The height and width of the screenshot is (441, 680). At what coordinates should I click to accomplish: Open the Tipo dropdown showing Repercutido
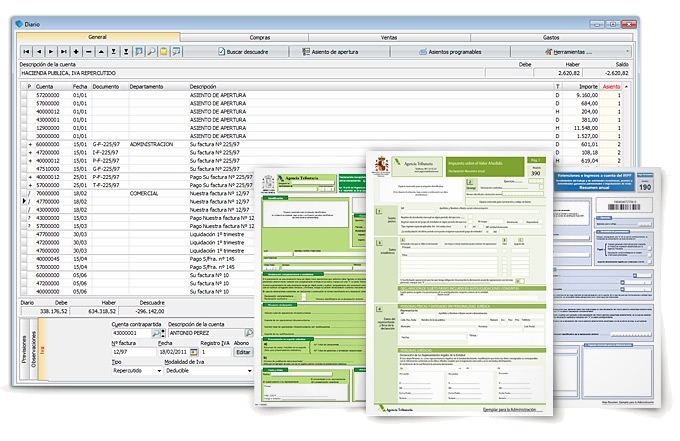pos(161,370)
